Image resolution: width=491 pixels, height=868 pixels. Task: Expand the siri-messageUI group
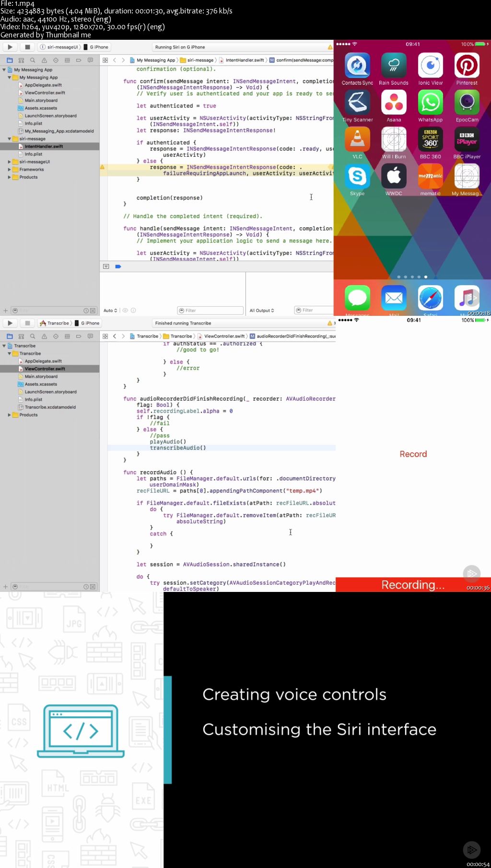[10, 162]
